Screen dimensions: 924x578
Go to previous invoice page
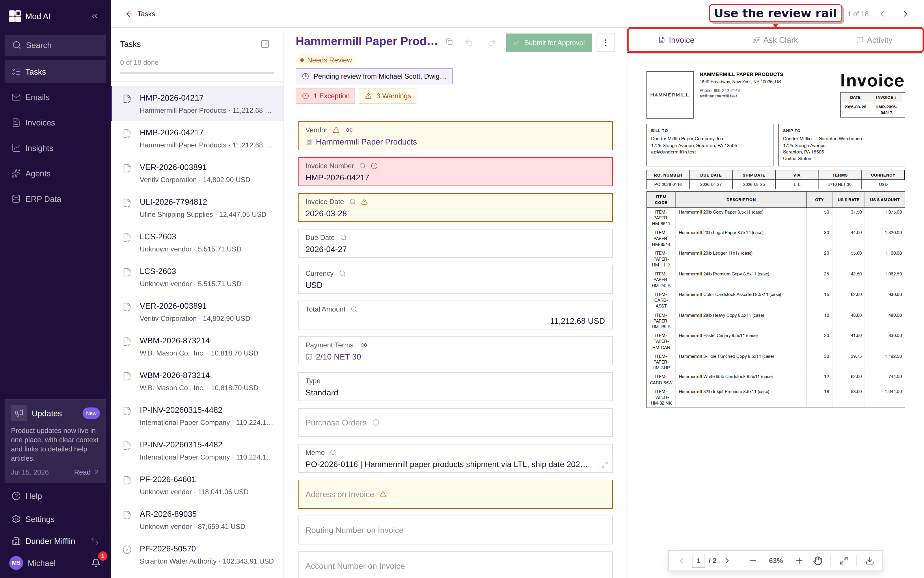681,560
